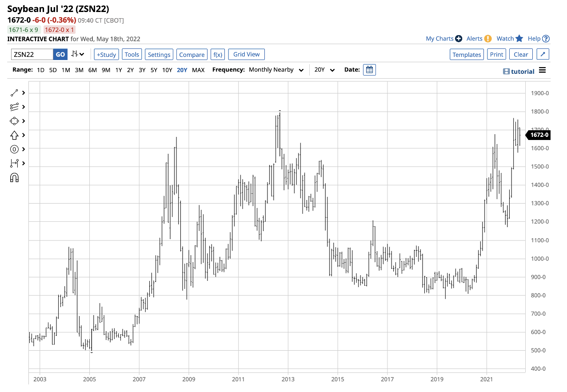The height and width of the screenshot is (392, 567).
Task: Expand measure tool options chevron
Action: click(x=23, y=164)
